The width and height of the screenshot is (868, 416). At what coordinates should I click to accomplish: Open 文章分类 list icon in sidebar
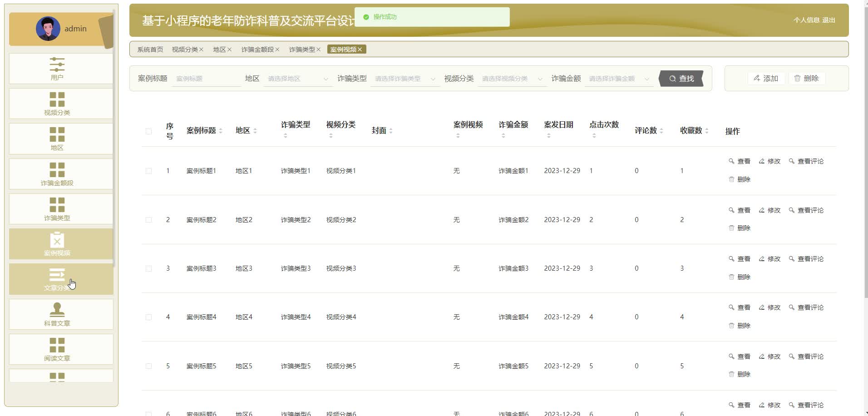[x=57, y=275]
